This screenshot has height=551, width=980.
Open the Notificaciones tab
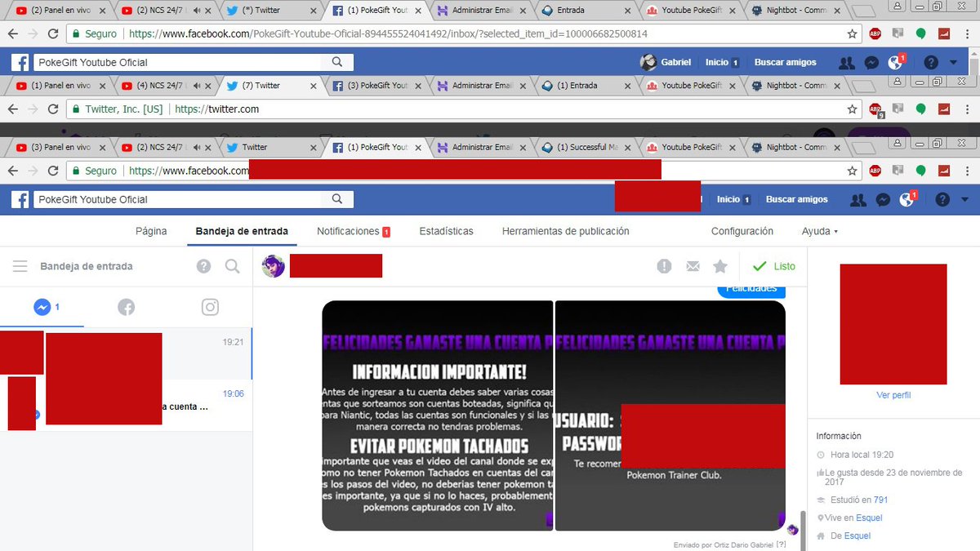[x=354, y=231]
